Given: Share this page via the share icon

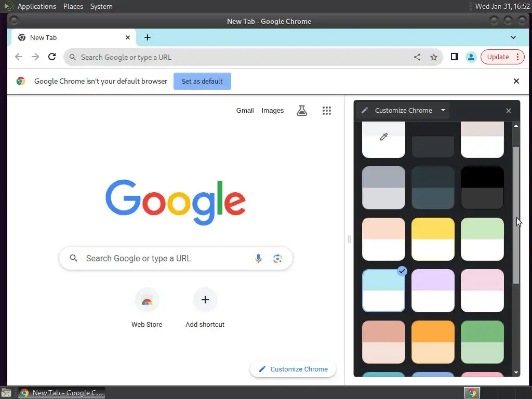Looking at the screenshot, I should pyautogui.click(x=417, y=57).
